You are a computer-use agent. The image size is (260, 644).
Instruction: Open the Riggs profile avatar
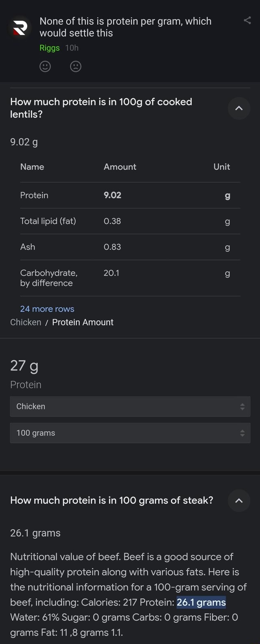19,28
